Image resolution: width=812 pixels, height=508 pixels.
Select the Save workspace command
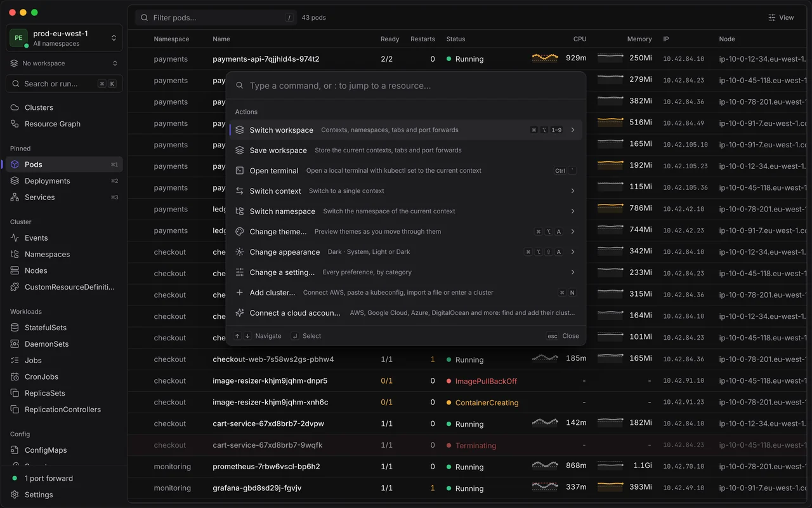[406, 150]
